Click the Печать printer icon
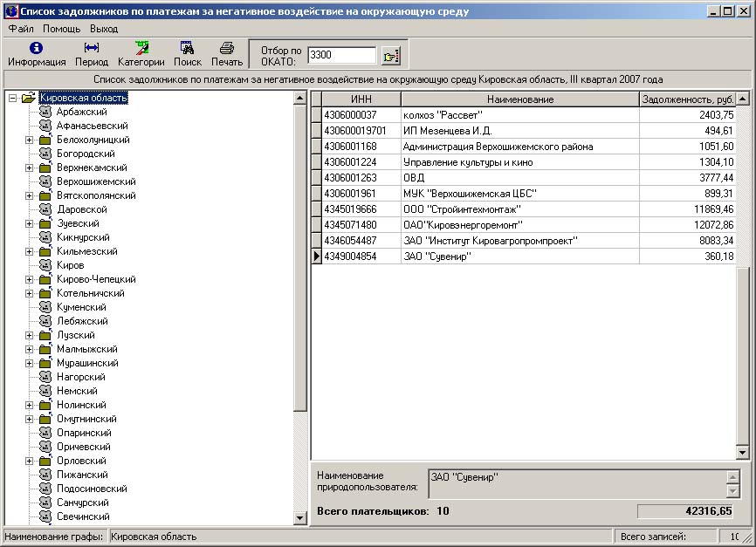 227,48
